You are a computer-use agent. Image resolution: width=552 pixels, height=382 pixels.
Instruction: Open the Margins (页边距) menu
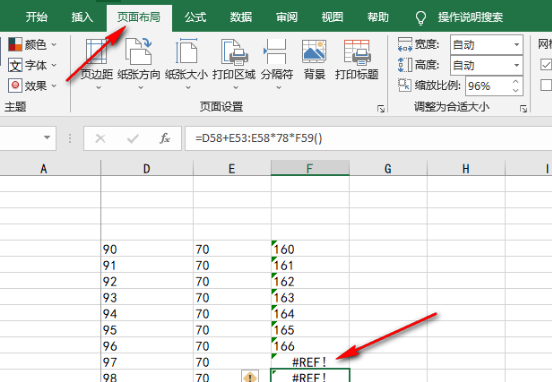coord(96,63)
